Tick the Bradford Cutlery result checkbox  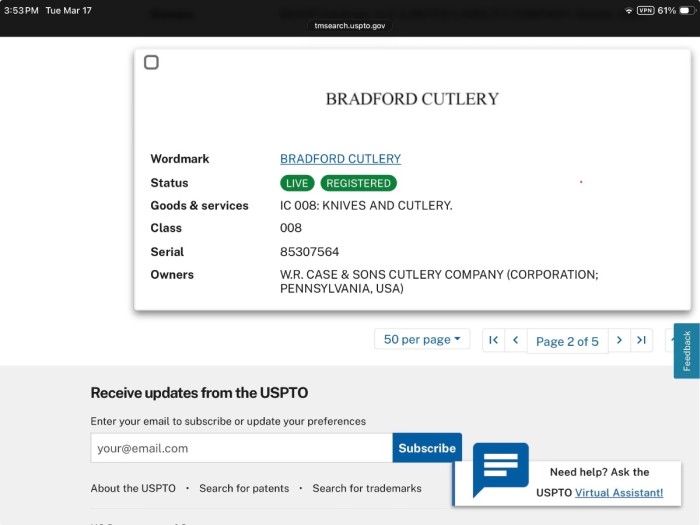pos(151,62)
